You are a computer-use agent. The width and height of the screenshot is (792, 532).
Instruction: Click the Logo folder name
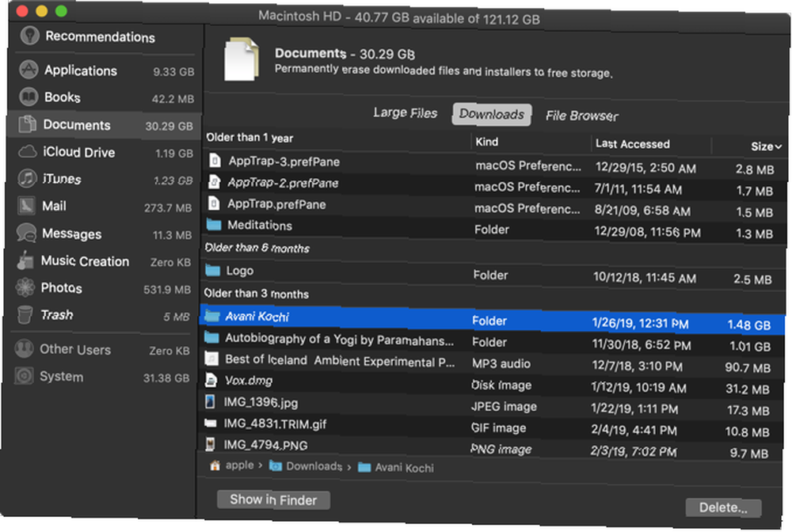click(x=240, y=271)
